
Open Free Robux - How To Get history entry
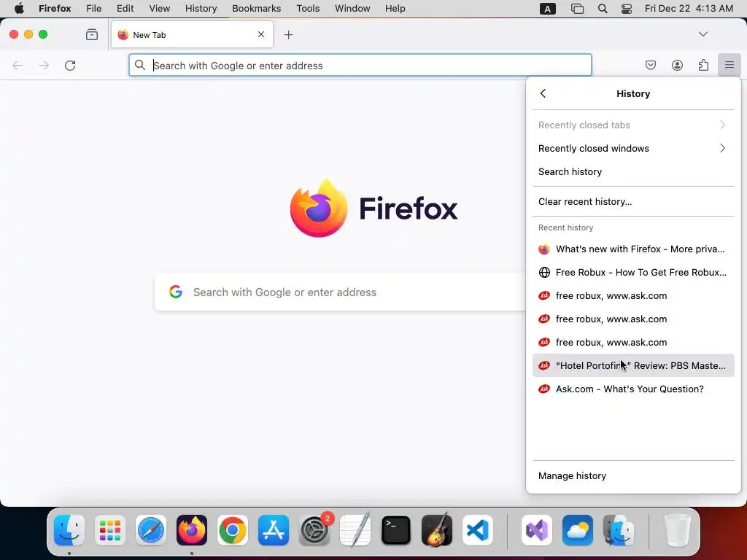pyautogui.click(x=633, y=273)
